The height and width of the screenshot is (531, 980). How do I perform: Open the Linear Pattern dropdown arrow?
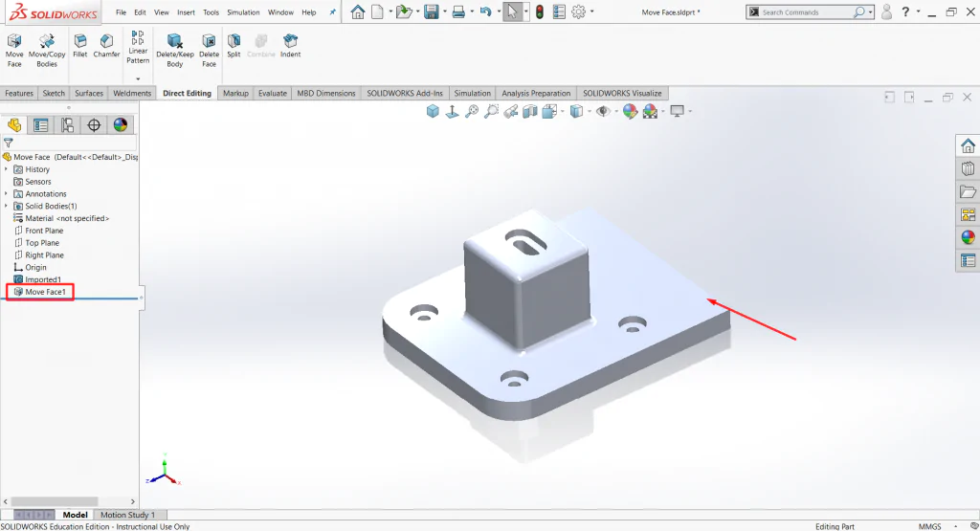click(138, 78)
